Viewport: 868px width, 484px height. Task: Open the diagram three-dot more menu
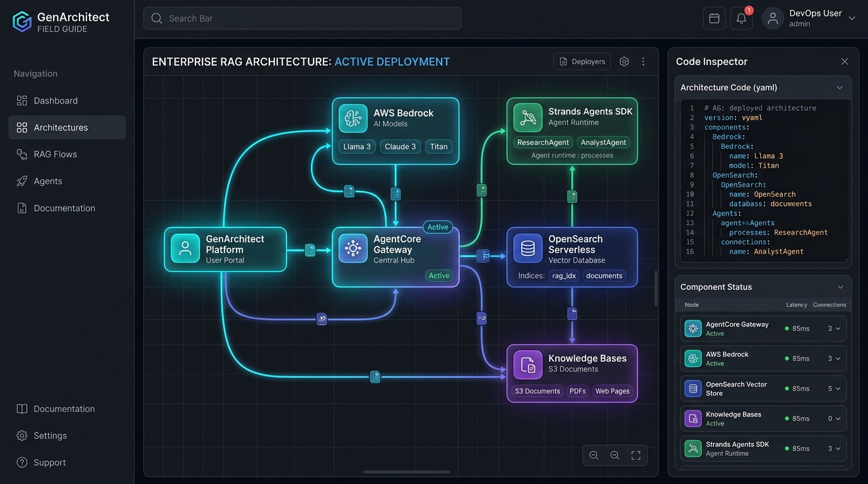click(643, 61)
